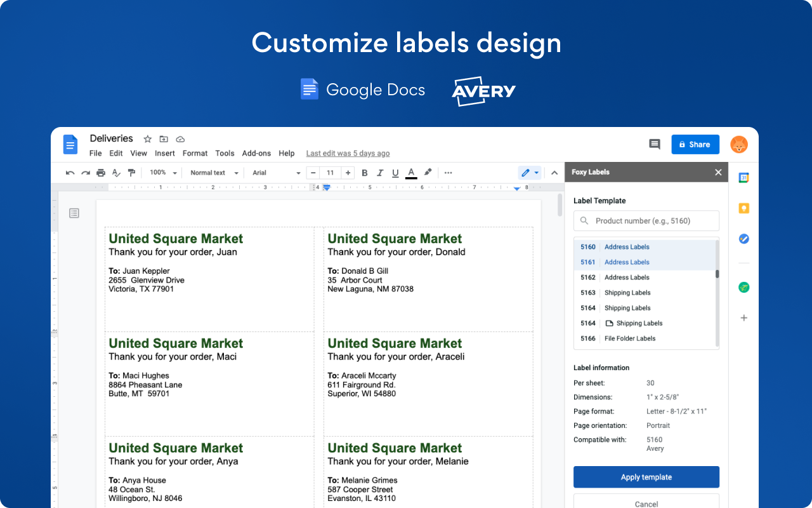Click the Deliveries document title

coord(112,138)
